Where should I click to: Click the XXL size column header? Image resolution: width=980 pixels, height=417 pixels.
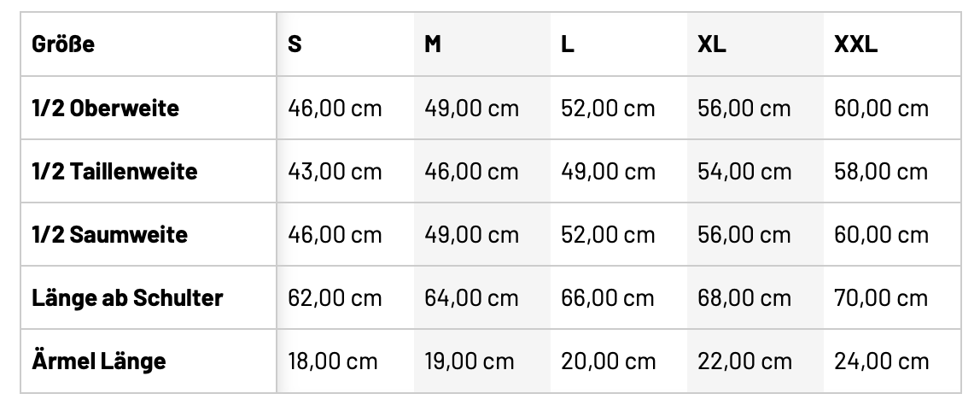855,44
